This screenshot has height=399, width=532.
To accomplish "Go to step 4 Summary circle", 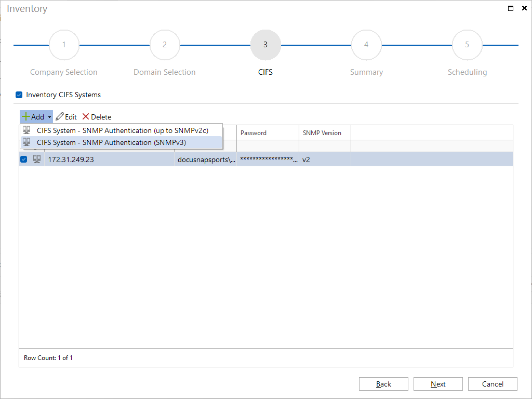I will tap(366, 45).
